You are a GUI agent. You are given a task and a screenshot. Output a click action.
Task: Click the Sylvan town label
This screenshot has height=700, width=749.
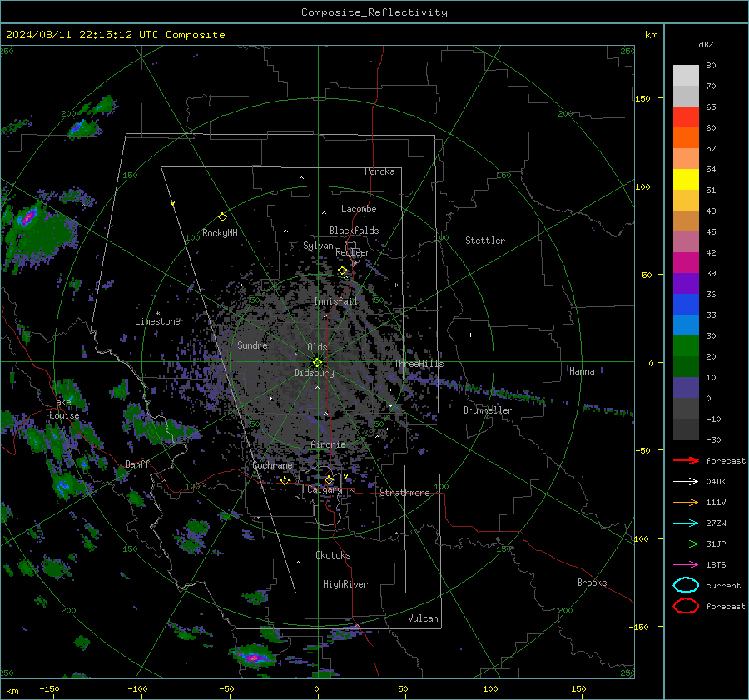coord(318,246)
